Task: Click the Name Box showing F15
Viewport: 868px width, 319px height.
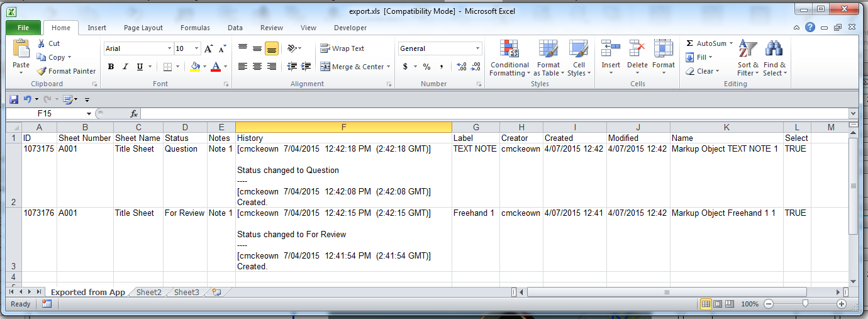Action: coord(45,114)
